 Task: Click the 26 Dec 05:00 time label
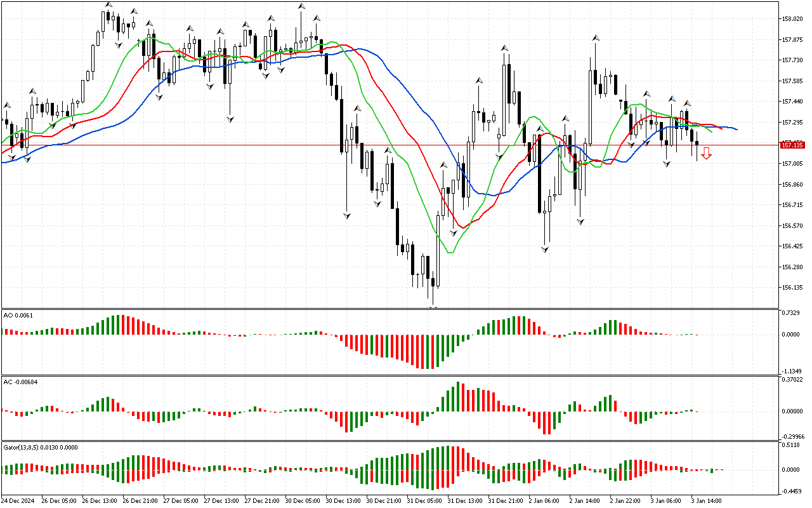tap(59, 501)
